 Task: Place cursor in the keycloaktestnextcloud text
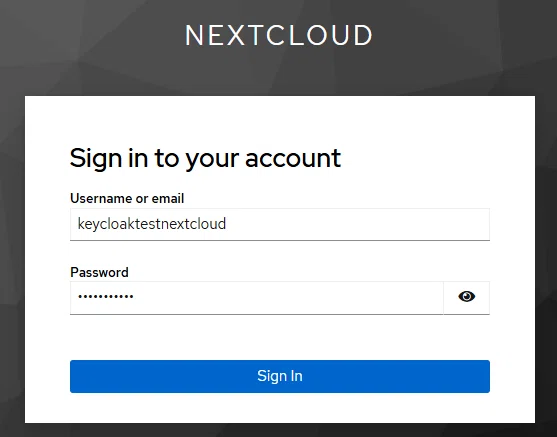tap(152, 224)
